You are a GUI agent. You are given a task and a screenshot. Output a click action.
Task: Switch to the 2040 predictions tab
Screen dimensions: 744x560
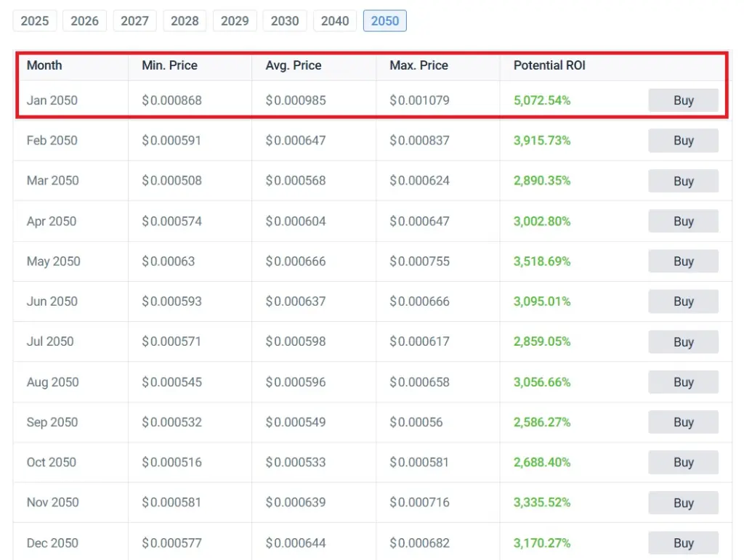pyautogui.click(x=334, y=21)
